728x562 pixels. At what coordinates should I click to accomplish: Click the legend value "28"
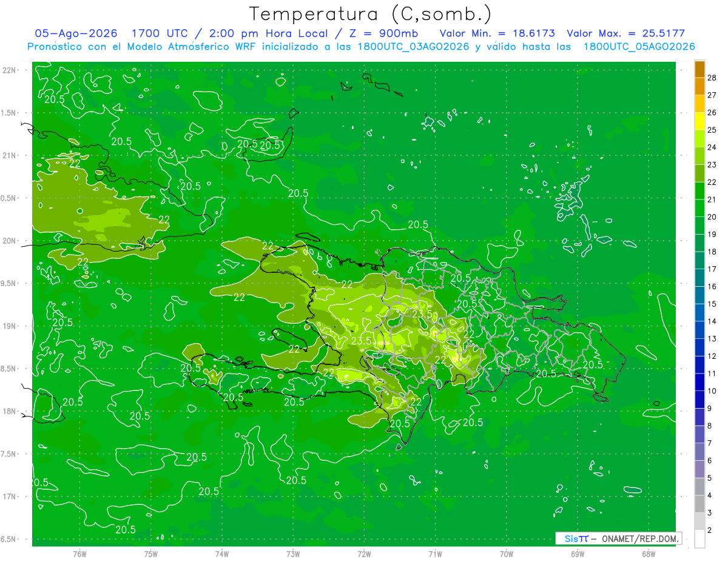(712, 78)
